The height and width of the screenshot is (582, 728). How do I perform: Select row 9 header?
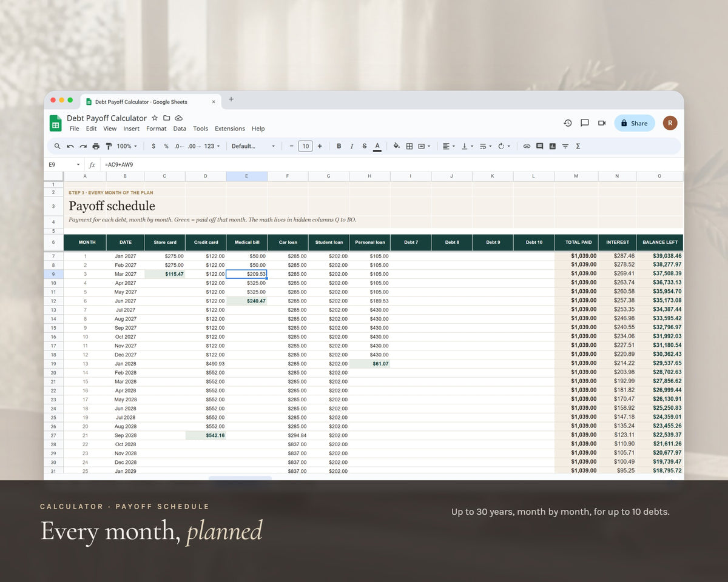click(x=53, y=274)
